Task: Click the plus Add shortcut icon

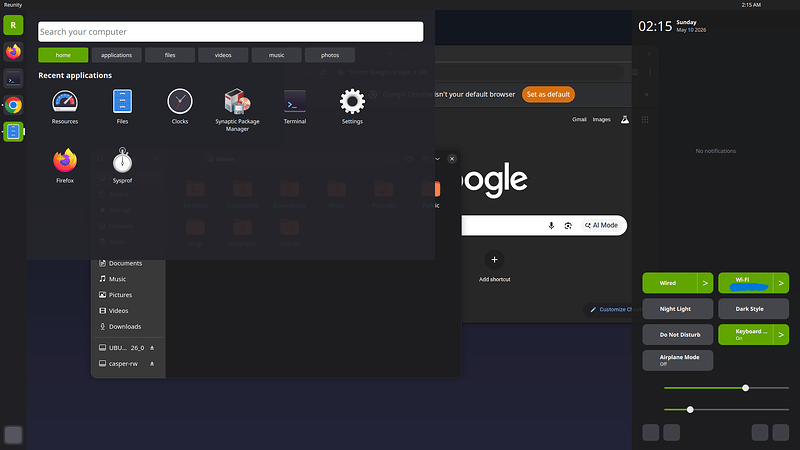Action: point(494,260)
